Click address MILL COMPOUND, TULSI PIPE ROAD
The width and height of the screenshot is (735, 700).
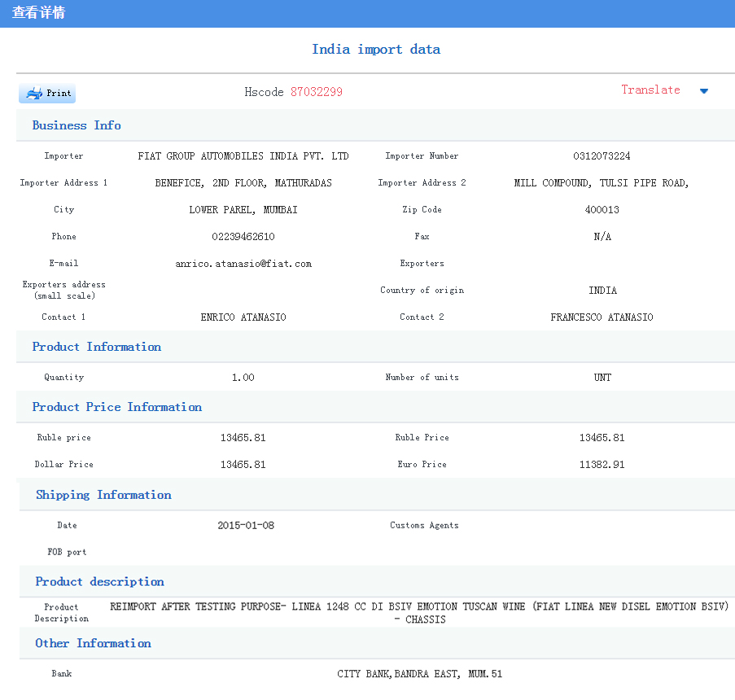point(601,183)
